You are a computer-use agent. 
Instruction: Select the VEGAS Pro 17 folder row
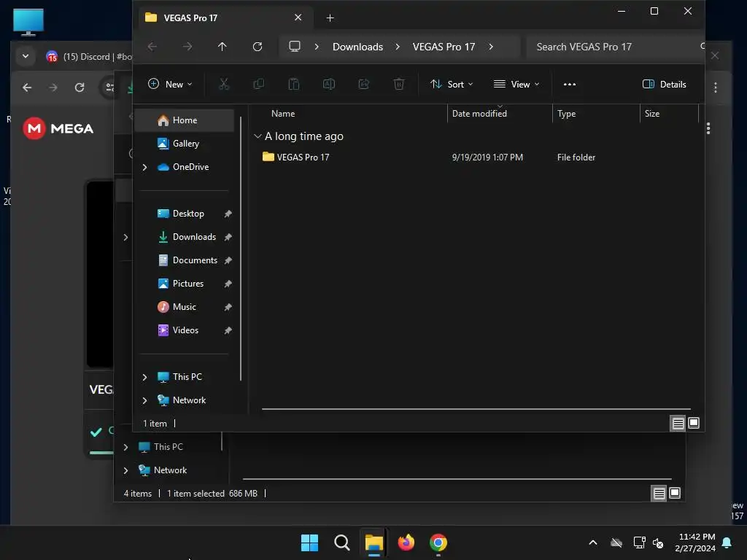[476, 157]
